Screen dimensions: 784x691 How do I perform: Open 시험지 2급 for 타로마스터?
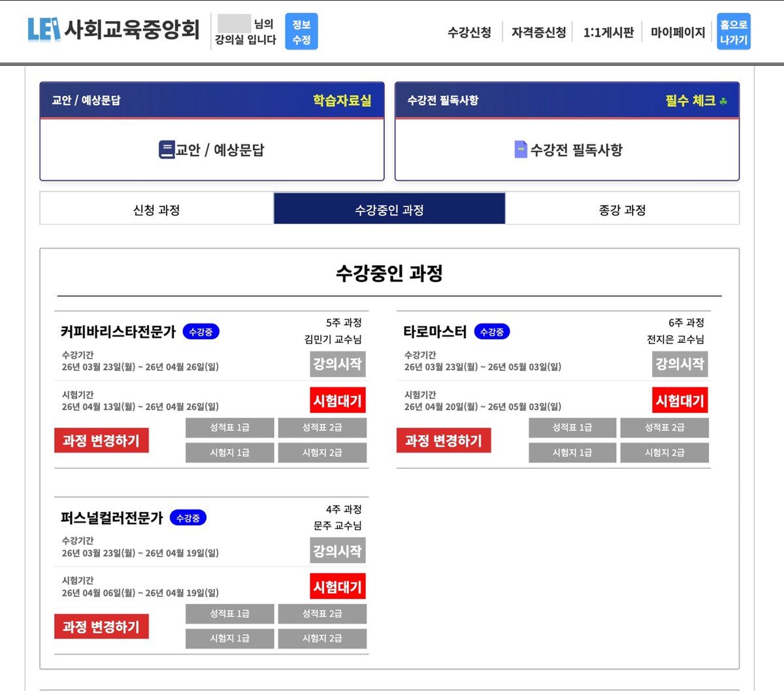click(664, 453)
